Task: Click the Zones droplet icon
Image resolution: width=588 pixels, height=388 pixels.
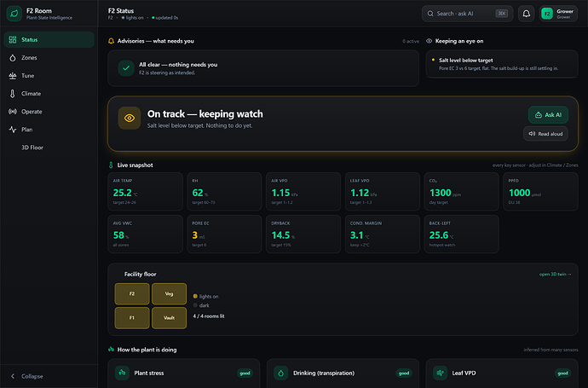Action: coord(13,58)
